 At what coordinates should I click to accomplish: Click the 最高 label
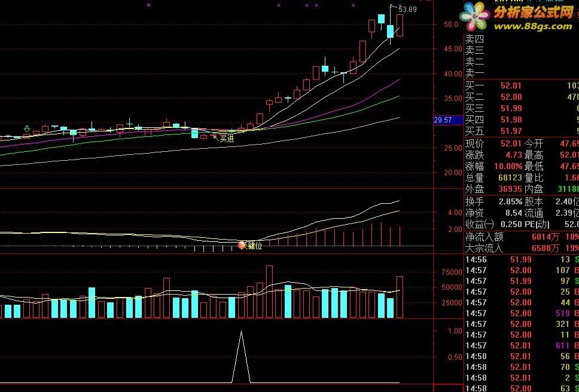[x=534, y=155]
